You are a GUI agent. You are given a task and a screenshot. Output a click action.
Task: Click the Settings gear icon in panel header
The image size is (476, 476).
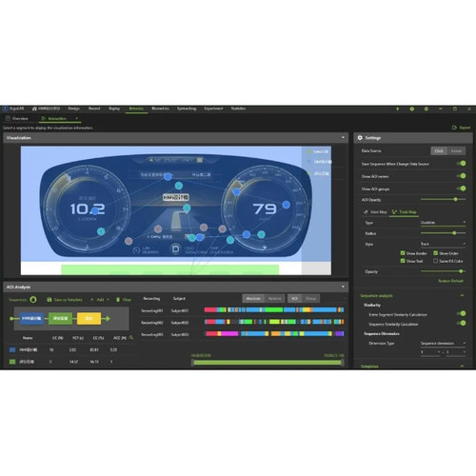[x=360, y=138]
